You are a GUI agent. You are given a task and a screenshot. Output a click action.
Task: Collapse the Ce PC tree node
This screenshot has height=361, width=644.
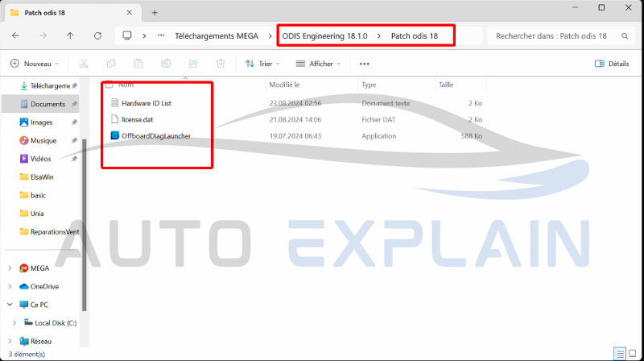pos(10,305)
